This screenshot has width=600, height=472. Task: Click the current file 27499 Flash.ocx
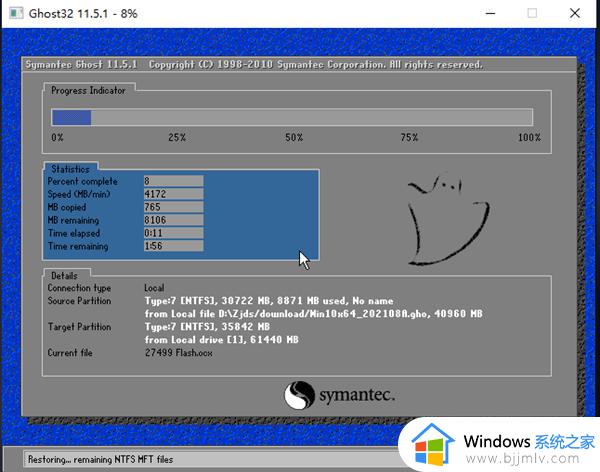[x=178, y=353]
